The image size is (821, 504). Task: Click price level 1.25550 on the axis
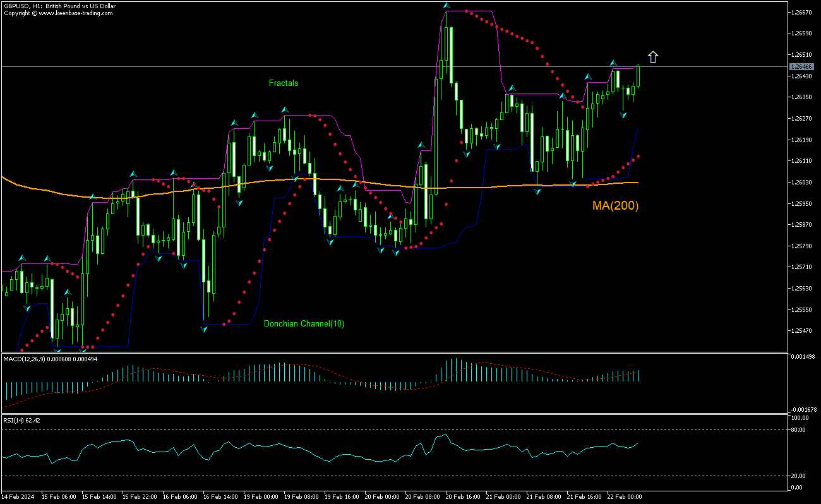click(x=801, y=309)
